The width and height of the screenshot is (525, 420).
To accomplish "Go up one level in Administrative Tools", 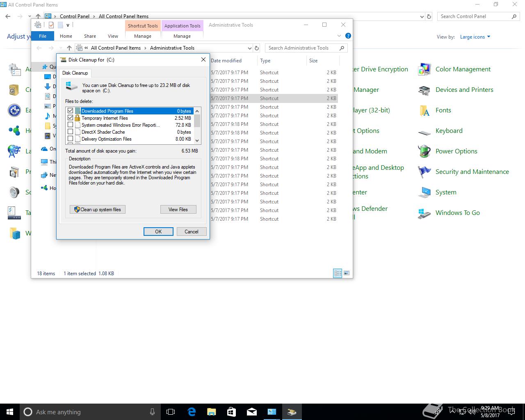I will click(x=69, y=48).
